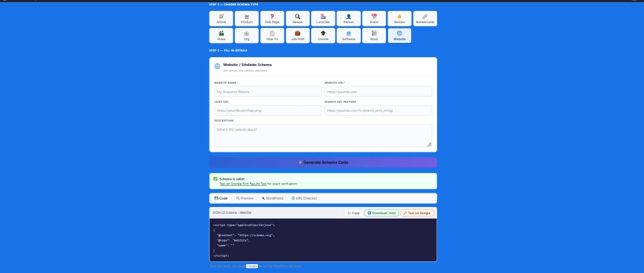Select the Event schema with calendar icon
644x273 pixels.
(374, 18)
